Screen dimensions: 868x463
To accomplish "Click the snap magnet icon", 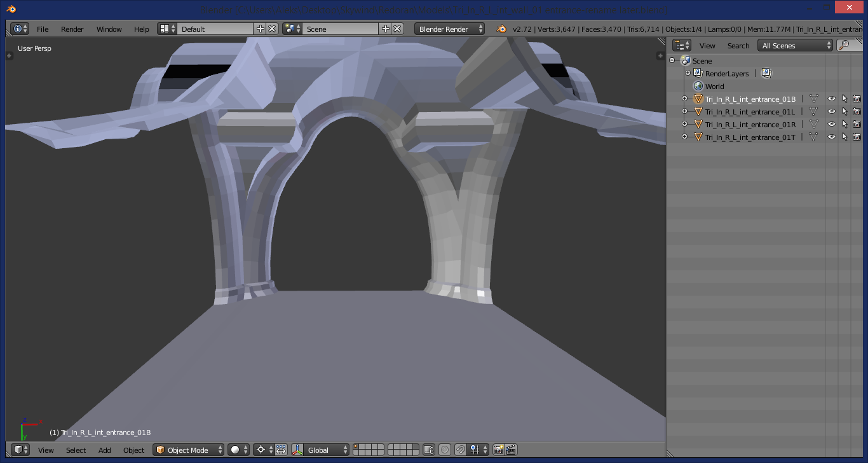I will click(x=460, y=450).
